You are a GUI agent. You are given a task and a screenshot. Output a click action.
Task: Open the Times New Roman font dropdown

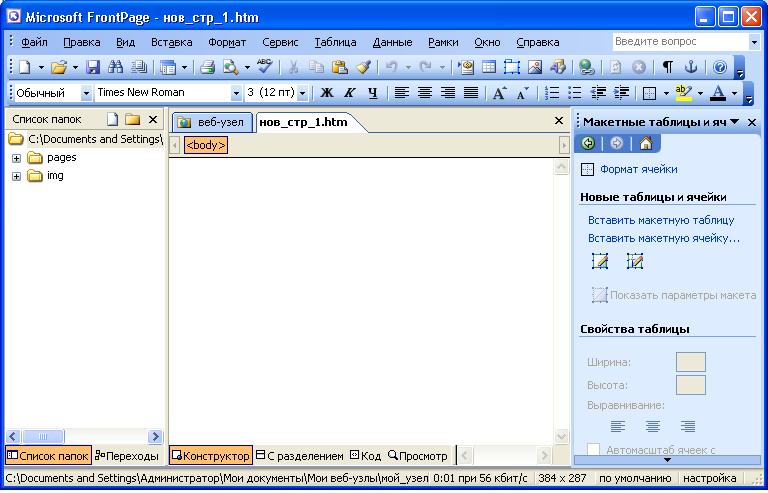pos(236,93)
